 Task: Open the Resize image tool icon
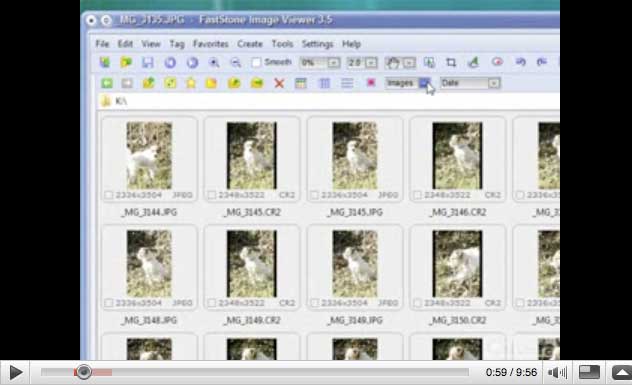coord(429,62)
